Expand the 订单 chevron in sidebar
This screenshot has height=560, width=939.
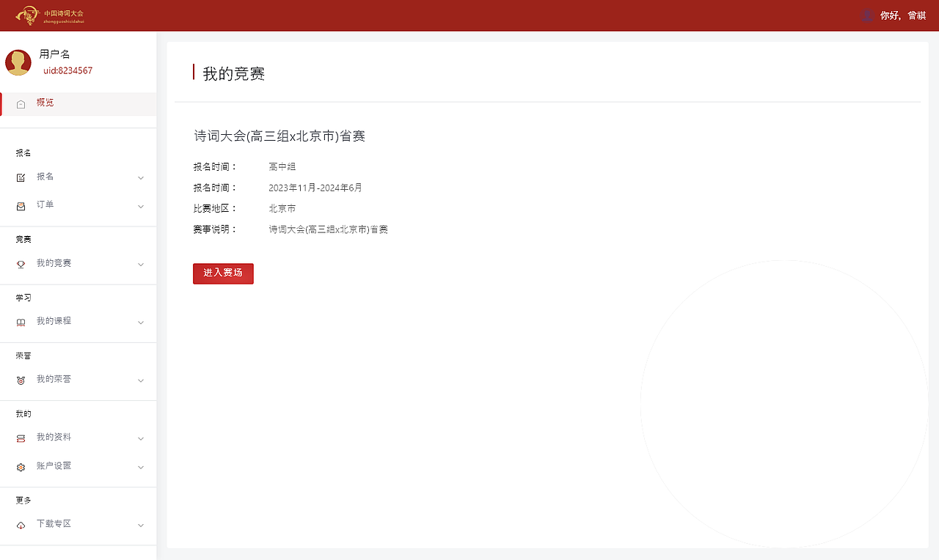coord(140,206)
